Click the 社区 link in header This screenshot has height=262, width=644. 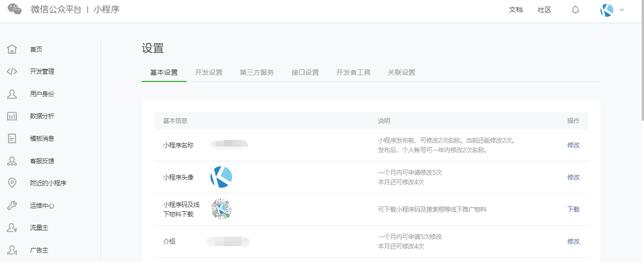point(544,10)
